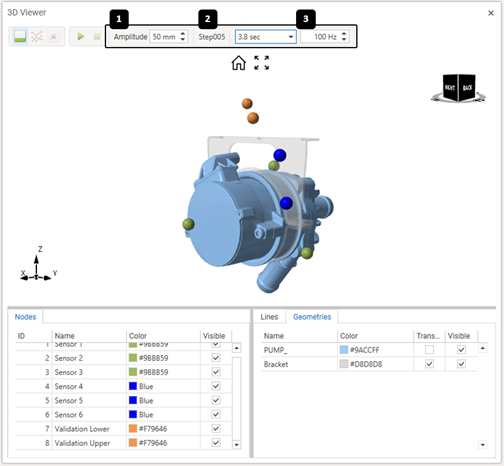This screenshot has width=504, height=466.
Task: Select the Bracket geometry name
Action: point(276,364)
